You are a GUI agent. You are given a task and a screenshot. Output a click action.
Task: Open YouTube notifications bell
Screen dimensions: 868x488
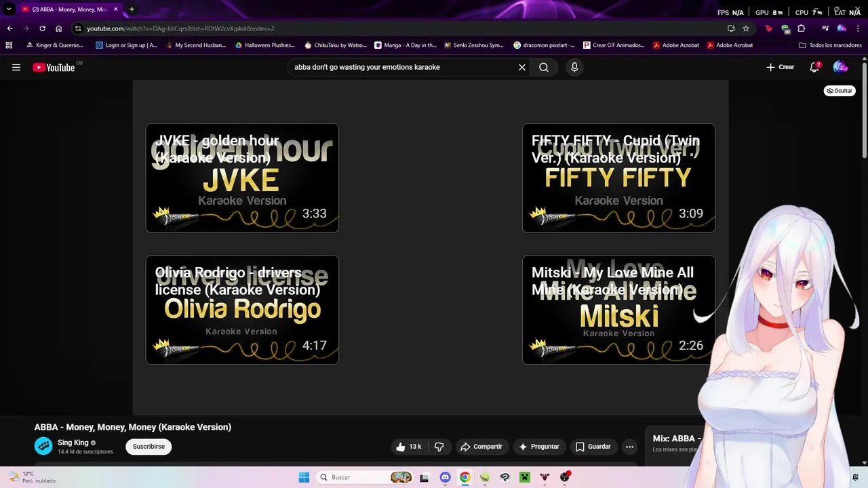tap(814, 67)
